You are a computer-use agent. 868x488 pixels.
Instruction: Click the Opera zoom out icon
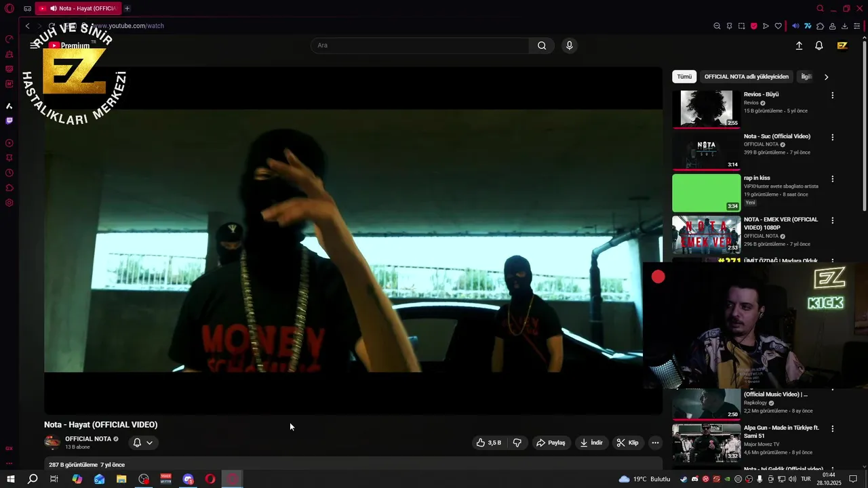[x=717, y=26]
